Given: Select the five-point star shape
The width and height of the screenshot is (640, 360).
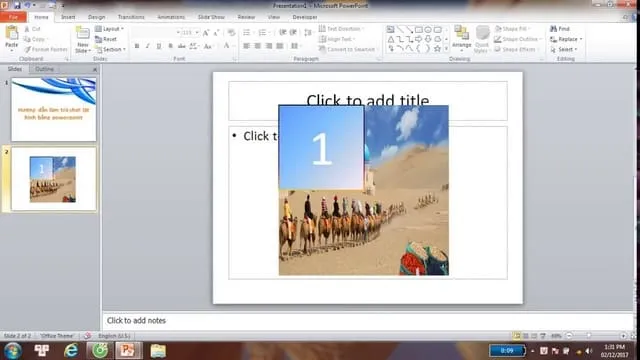Looking at the screenshot, I should [x=437, y=49].
